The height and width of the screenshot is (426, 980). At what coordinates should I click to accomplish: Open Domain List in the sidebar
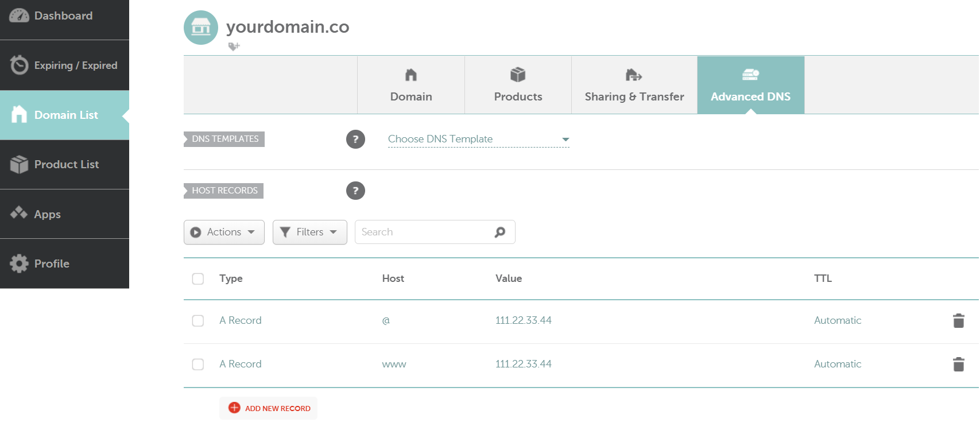64,115
